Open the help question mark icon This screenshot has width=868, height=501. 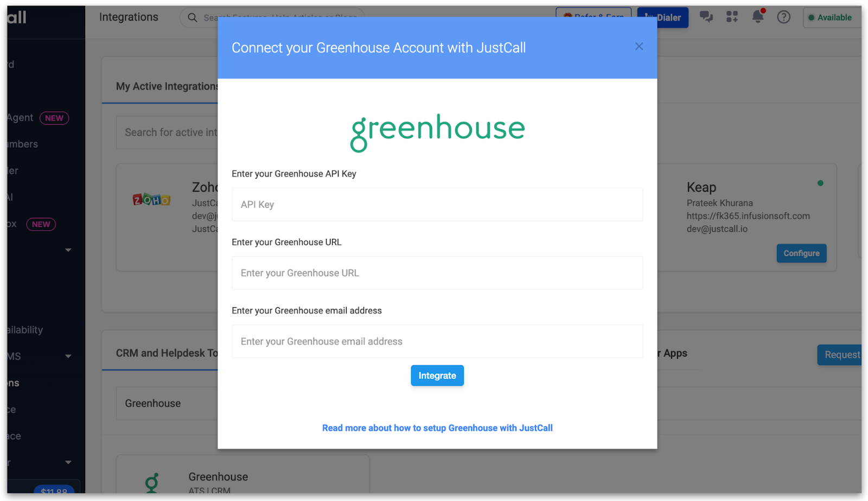pyautogui.click(x=783, y=17)
